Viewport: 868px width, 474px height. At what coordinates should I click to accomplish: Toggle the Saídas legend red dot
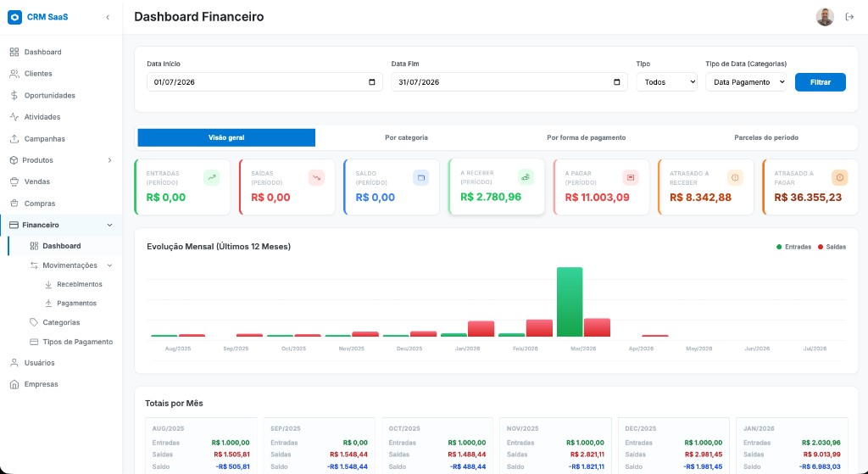(x=821, y=247)
